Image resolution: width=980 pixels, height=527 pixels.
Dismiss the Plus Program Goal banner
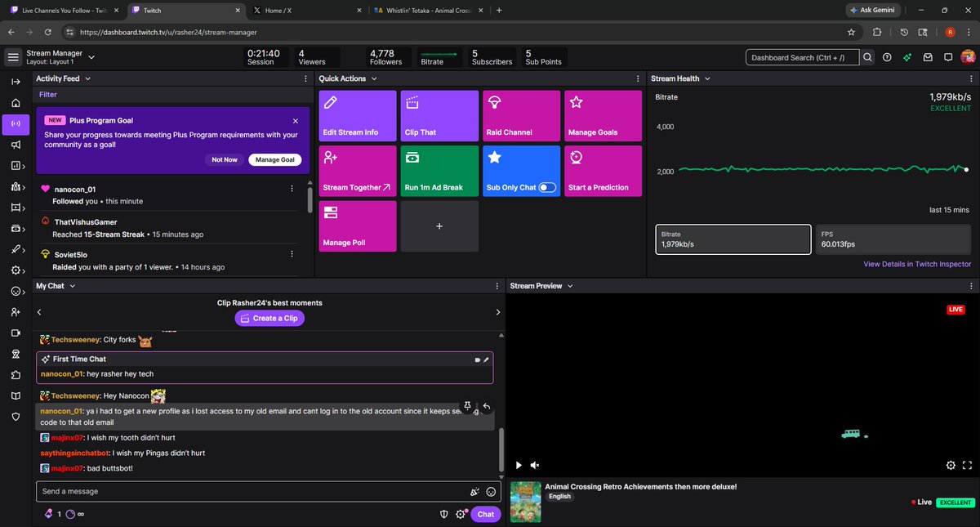(x=296, y=120)
